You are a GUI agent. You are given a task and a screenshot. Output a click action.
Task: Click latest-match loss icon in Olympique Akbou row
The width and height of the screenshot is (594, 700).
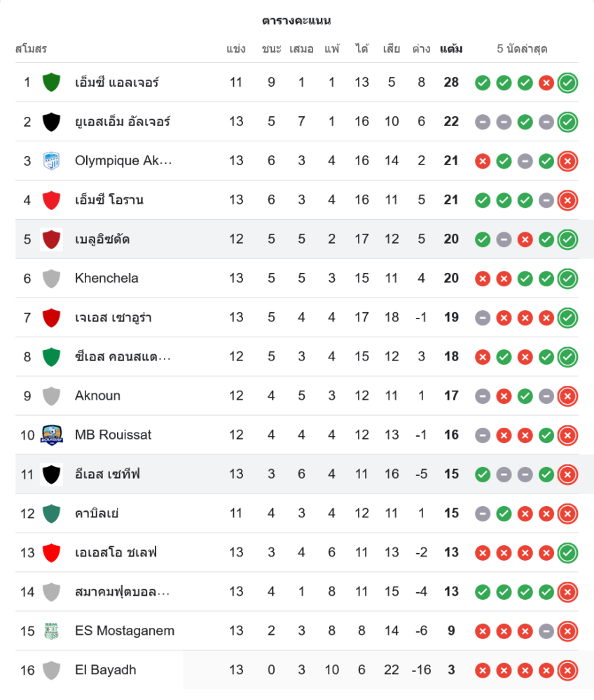[567, 161]
